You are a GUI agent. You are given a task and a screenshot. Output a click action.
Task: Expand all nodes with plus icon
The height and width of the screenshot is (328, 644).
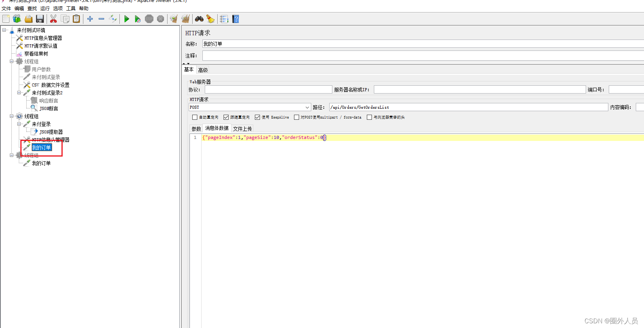coord(90,19)
